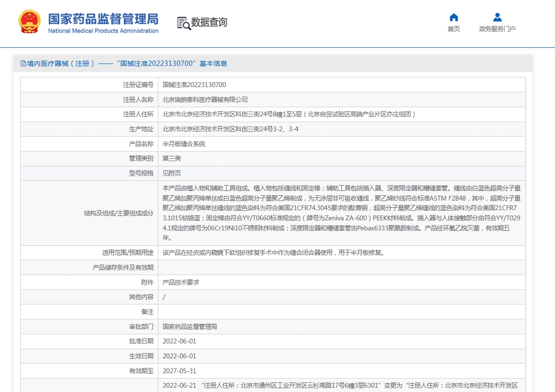Select value 国械注准20223130700 in table
This screenshot has height=392, width=555.
click(194, 85)
